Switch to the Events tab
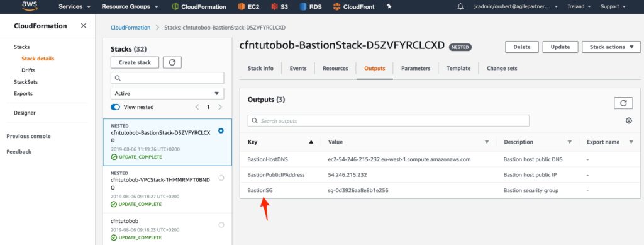This screenshot has height=245, width=644. (298, 68)
